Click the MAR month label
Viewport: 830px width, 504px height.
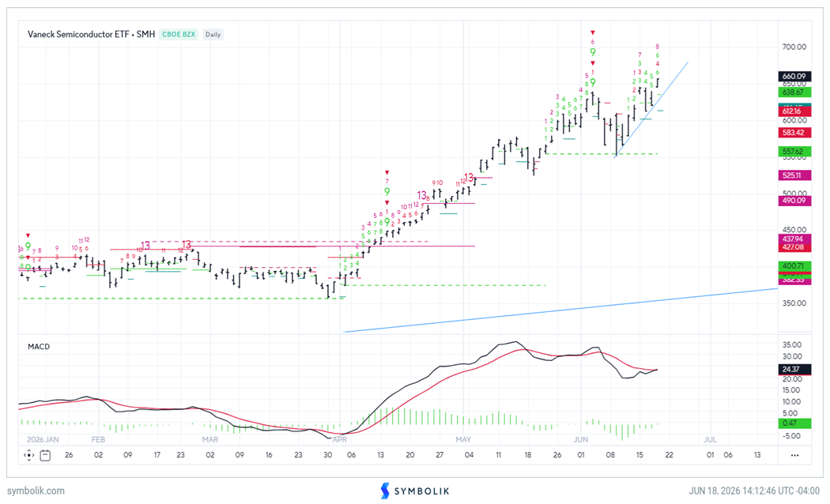tap(209, 439)
